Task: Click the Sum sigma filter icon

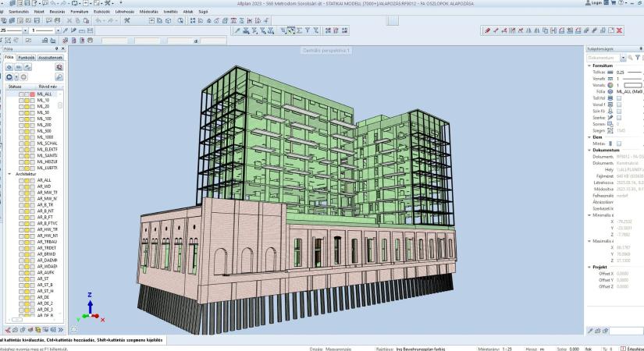Action: tap(299, 30)
